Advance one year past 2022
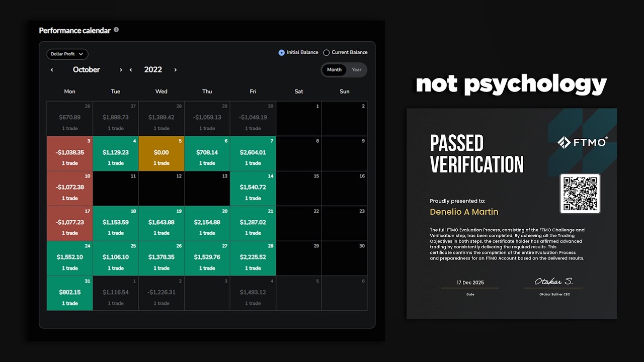Screen dimensions: 644x362 pos(175,70)
